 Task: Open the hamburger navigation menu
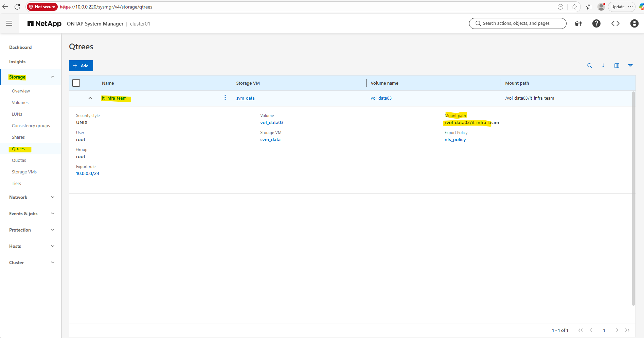[x=9, y=23]
